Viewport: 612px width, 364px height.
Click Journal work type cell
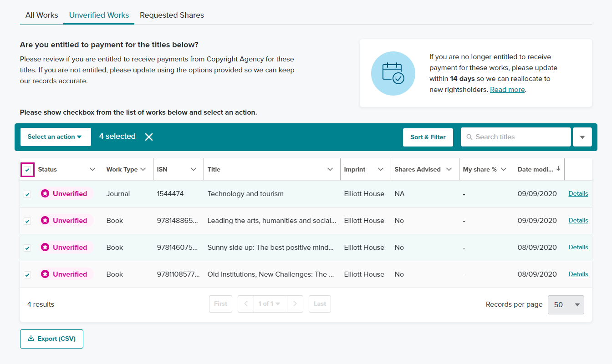pos(118,194)
